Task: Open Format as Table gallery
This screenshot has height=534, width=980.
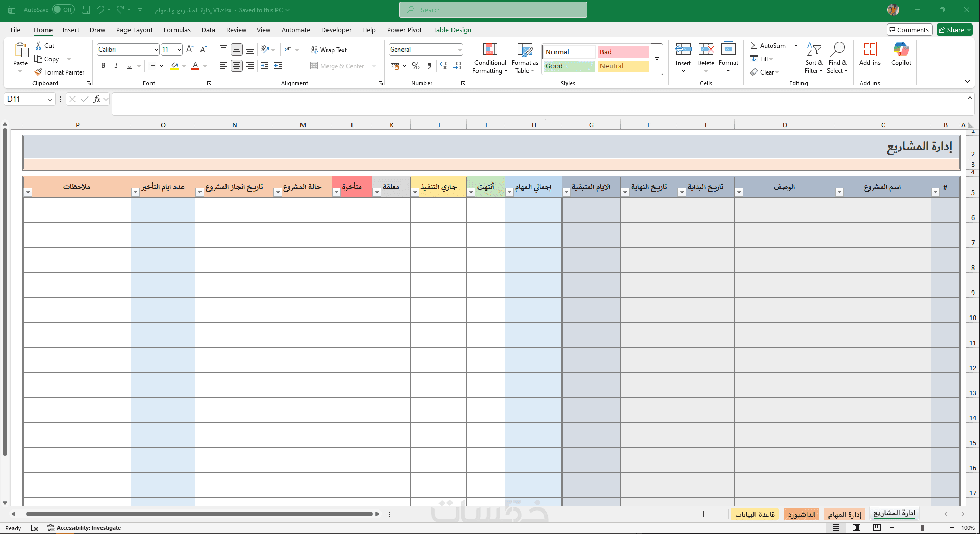Action: [524, 58]
